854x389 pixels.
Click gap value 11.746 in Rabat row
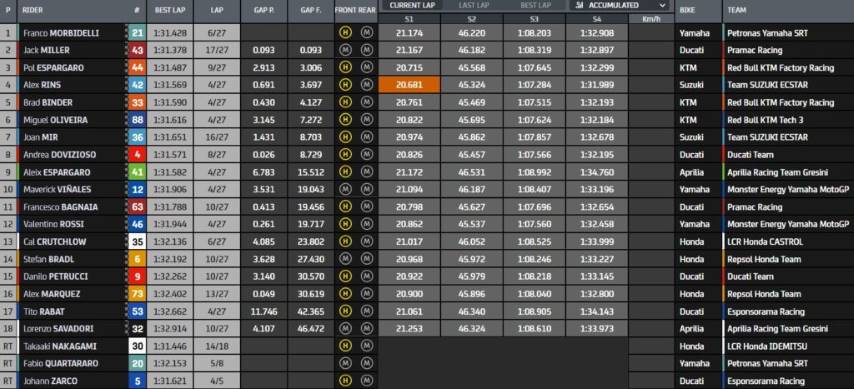[264, 311]
